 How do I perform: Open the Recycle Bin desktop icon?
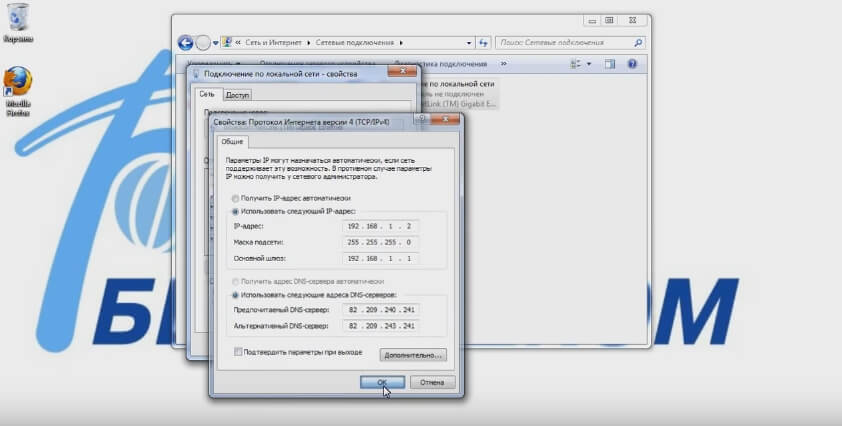[x=18, y=23]
